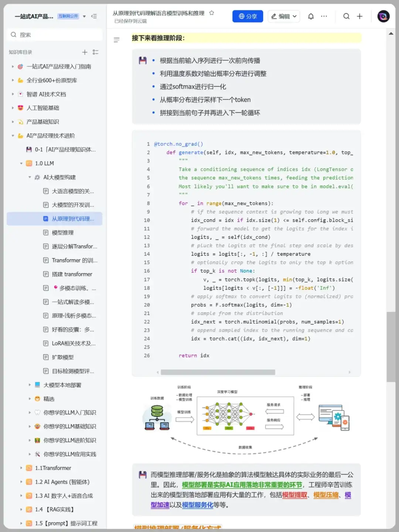
Task: Click the star icon to favorite document
Action: click(212, 13)
